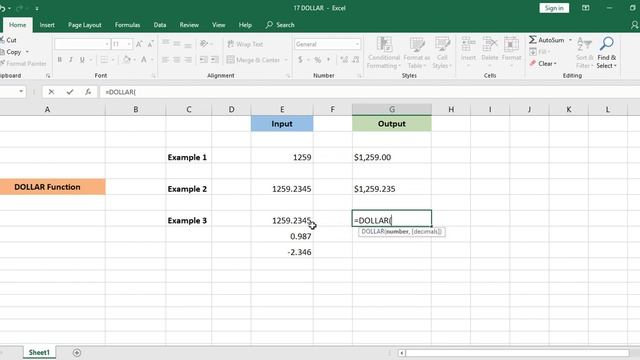Viewport: 640px width, 360px height.
Task: Toggle Italic formatting
Action: click(x=71, y=60)
